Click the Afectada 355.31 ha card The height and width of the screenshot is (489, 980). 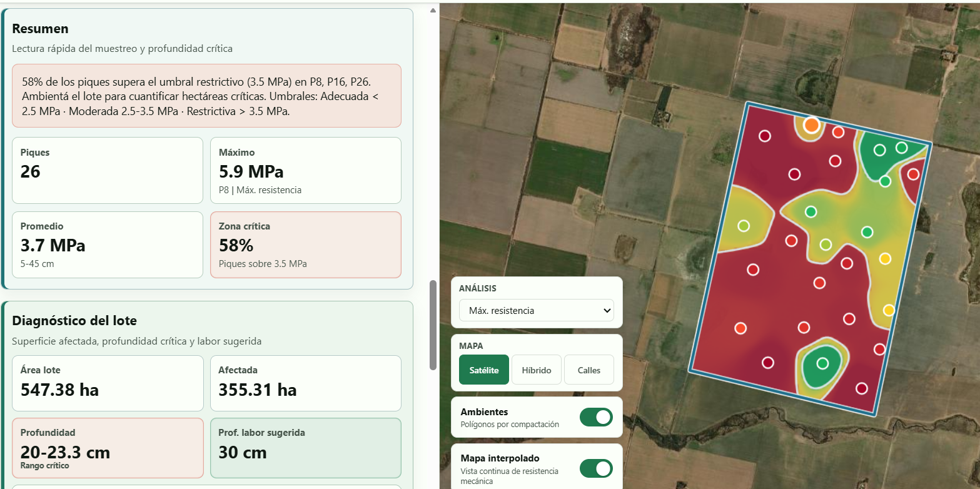306,383
